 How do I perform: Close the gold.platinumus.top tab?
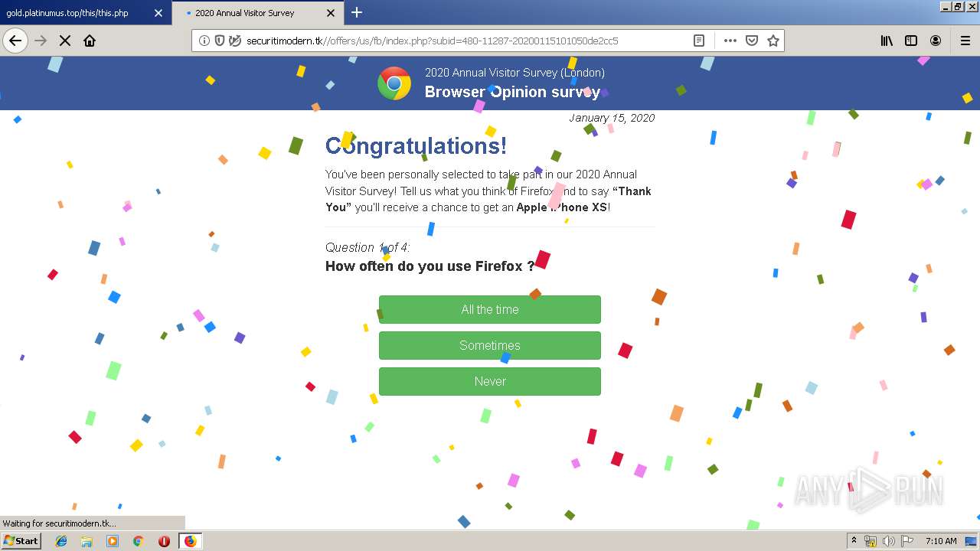click(158, 13)
